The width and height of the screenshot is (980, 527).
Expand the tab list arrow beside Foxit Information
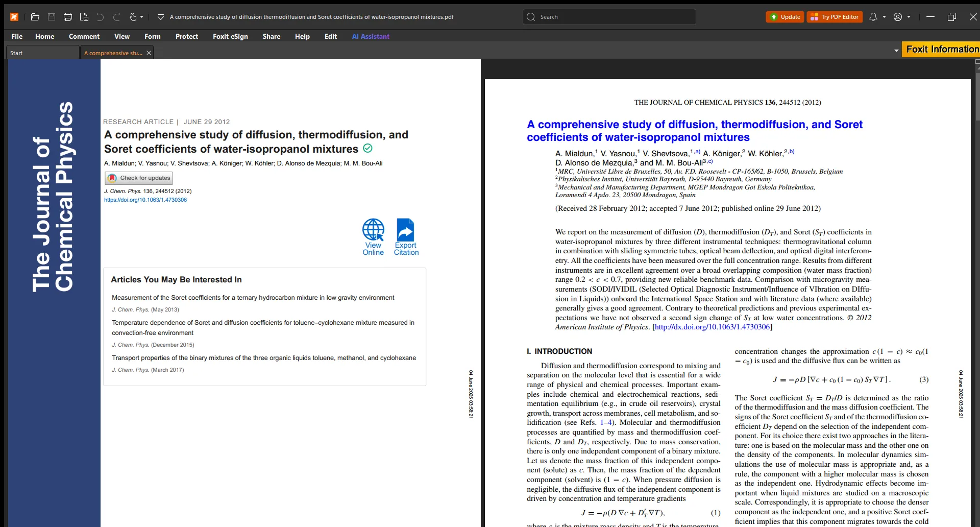coord(896,51)
